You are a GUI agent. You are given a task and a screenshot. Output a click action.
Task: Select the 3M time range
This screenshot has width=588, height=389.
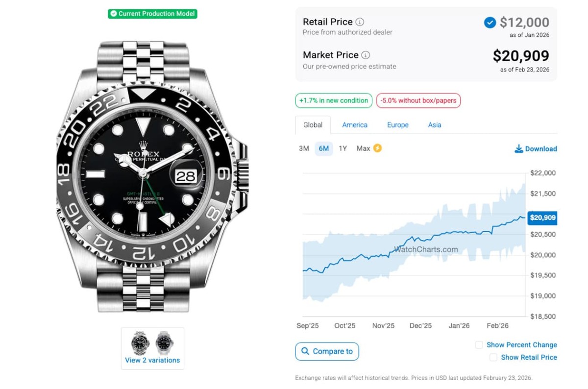(304, 148)
